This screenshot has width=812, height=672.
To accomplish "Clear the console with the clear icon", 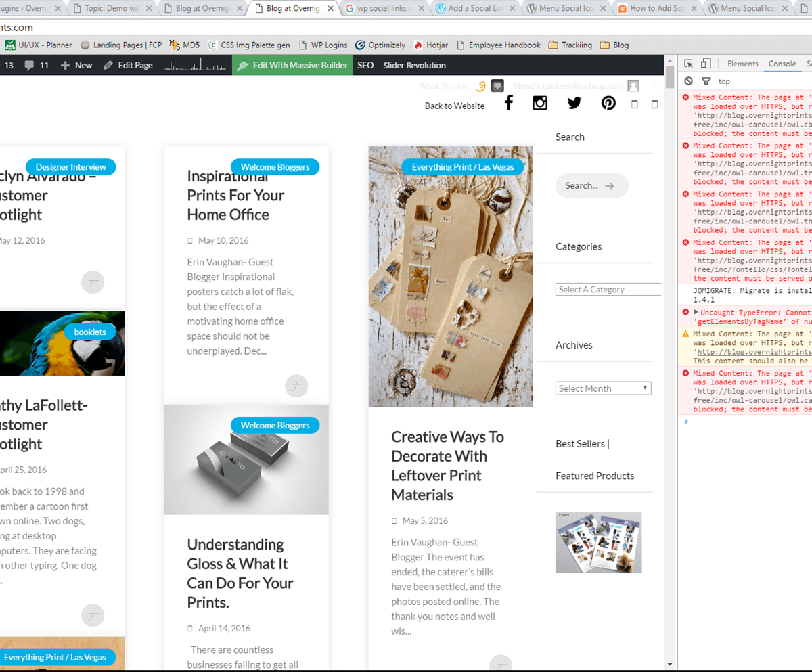I will coord(688,81).
